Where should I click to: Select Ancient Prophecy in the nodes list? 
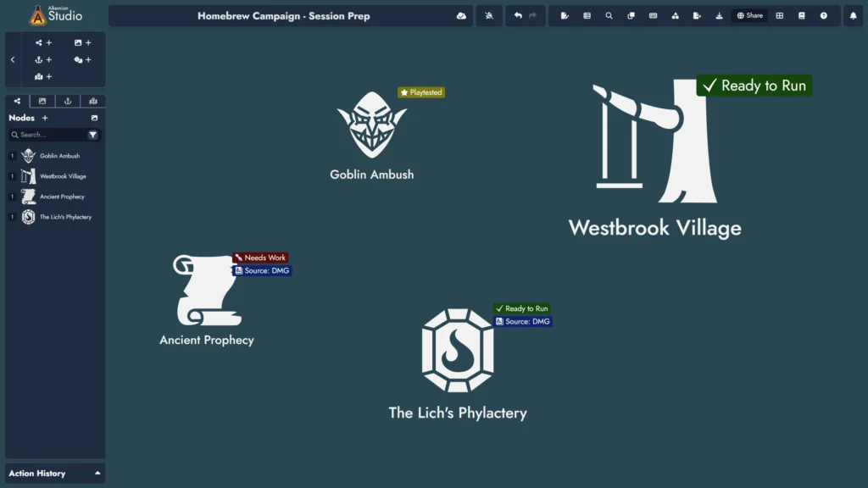tap(62, 197)
